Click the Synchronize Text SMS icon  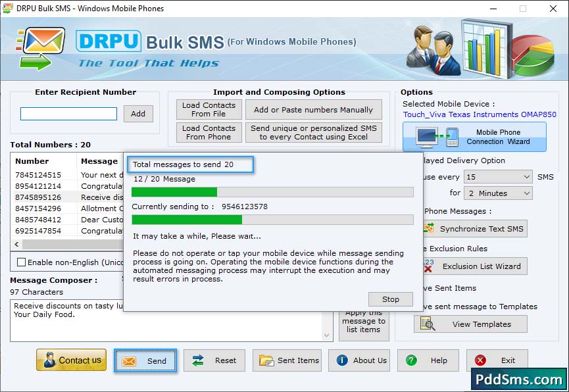pyautogui.click(x=429, y=228)
